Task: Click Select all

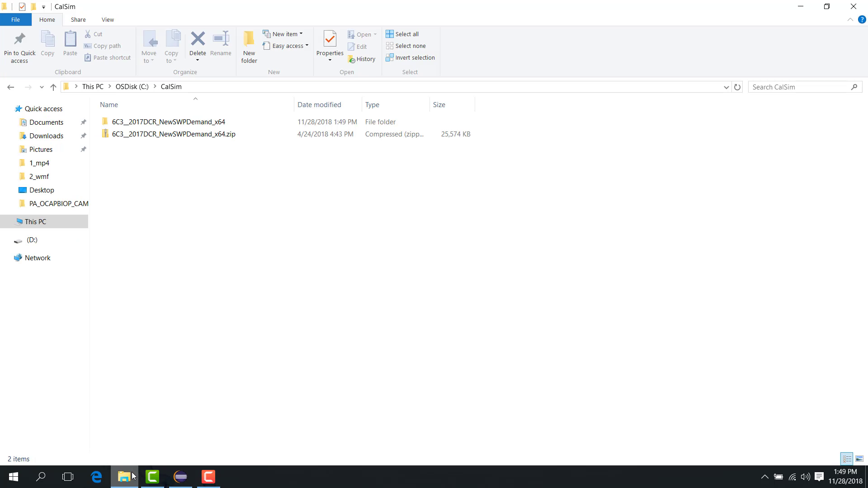Action: point(402,34)
